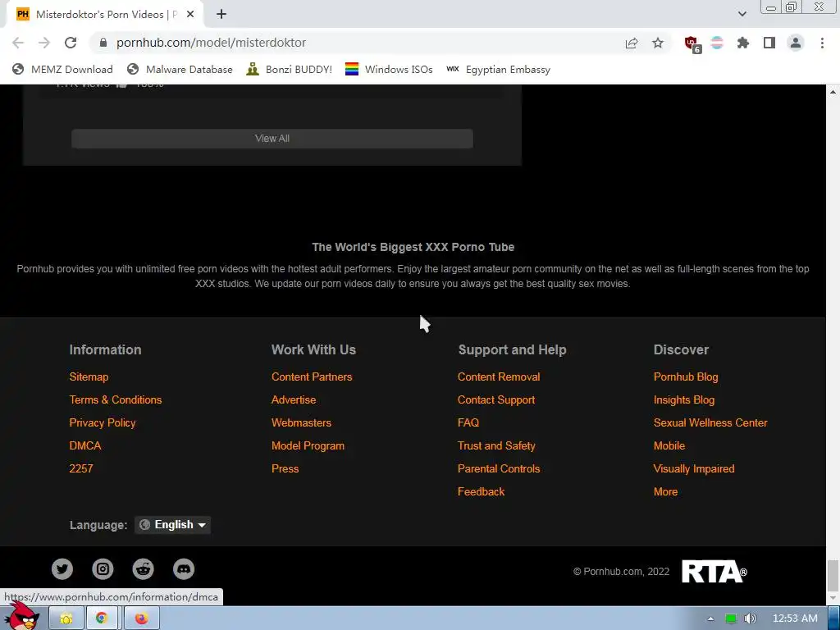840x630 pixels.
Task: Open the uBlock Origin extension icon
Action: click(692, 44)
